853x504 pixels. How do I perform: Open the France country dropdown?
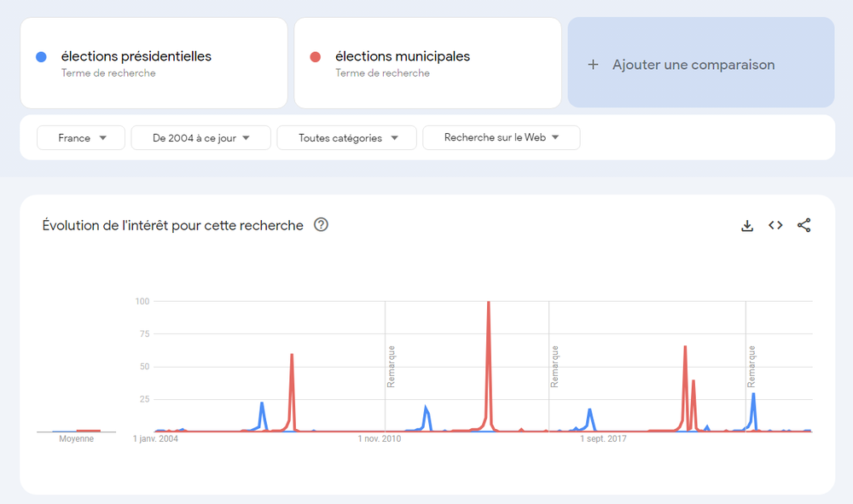[x=81, y=138]
